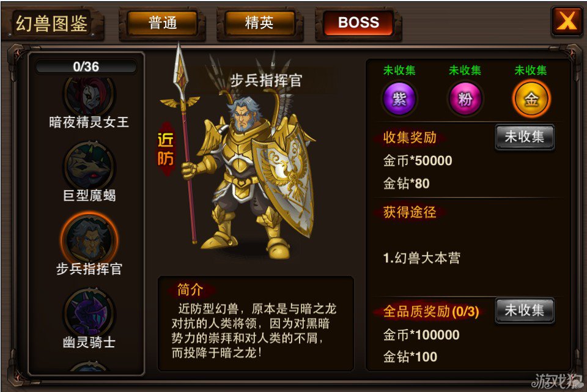Select the 暗夜精灵女王 portrait icon

pos(89,95)
